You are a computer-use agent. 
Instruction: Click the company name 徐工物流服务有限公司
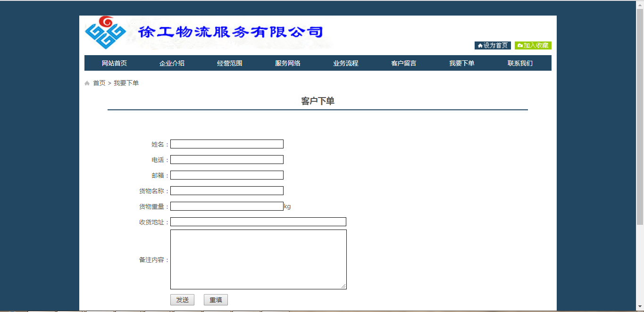tap(231, 32)
